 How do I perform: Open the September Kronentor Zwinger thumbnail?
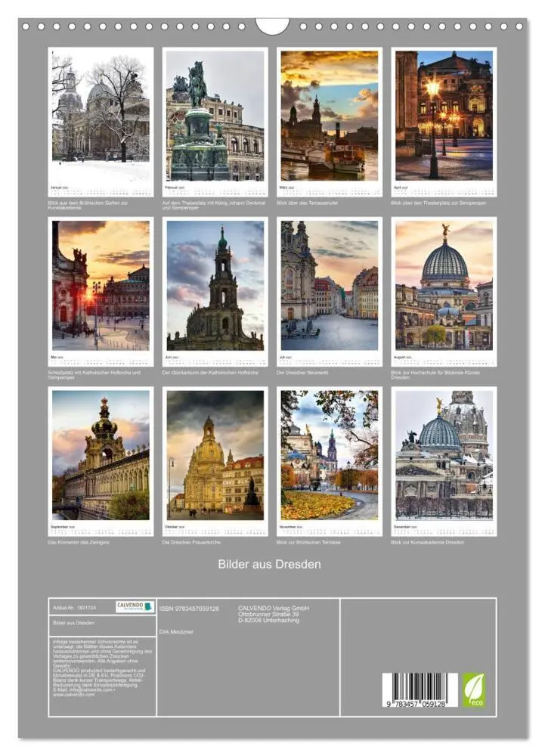point(101,461)
